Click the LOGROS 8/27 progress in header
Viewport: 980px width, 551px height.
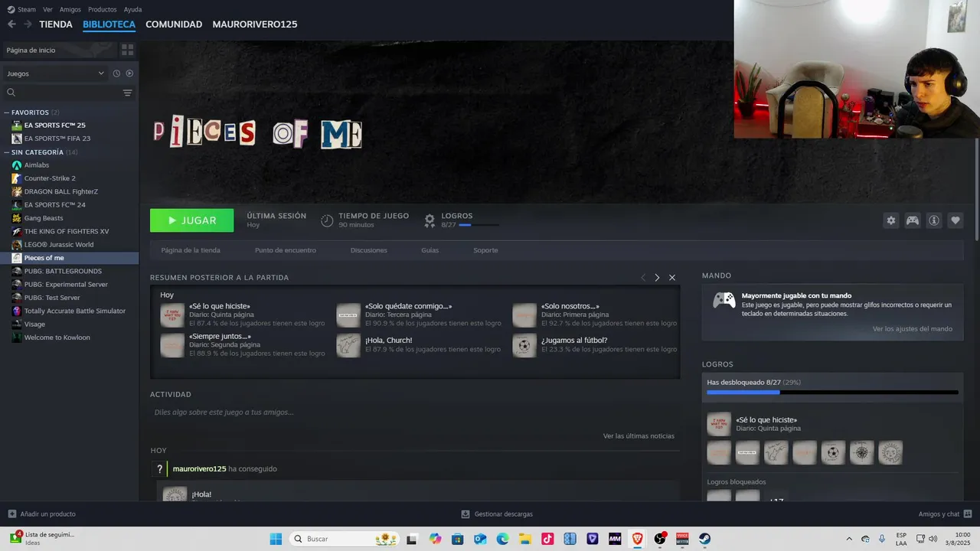pos(462,220)
